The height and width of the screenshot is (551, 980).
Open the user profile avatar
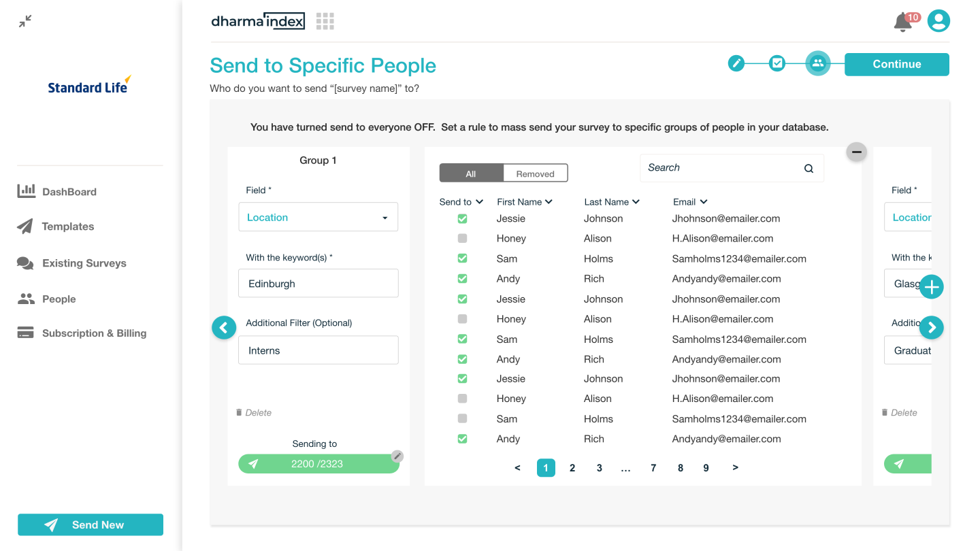tap(938, 21)
